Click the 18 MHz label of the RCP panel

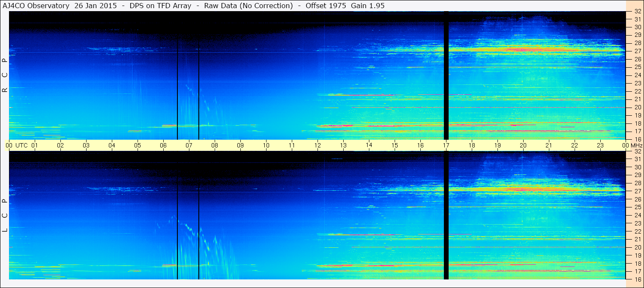[638, 123]
